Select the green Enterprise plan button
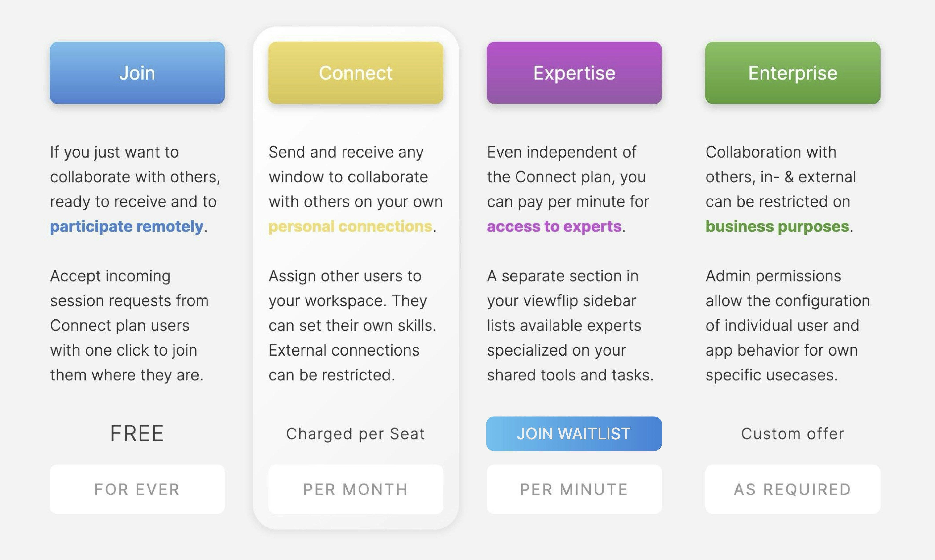935x560 pixels. pos(793,73)
